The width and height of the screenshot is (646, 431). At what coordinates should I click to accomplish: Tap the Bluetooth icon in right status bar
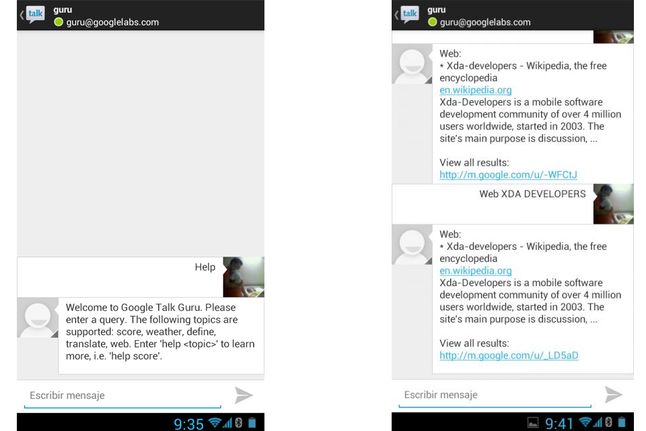(x=609, y=422)
